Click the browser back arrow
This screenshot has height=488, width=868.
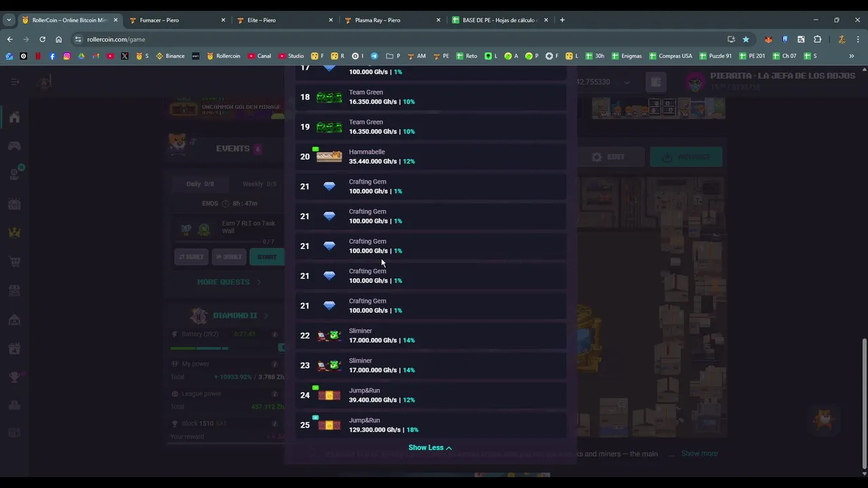click(x=9, y=39)
